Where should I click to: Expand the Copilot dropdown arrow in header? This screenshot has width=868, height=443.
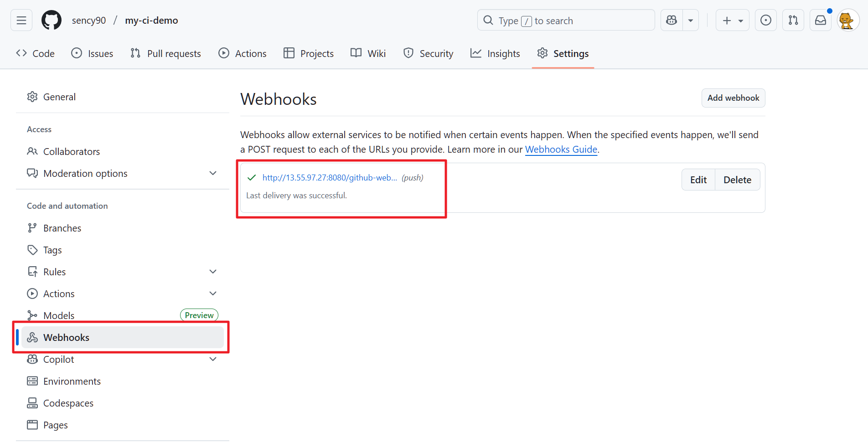click(x=691, y=21)
